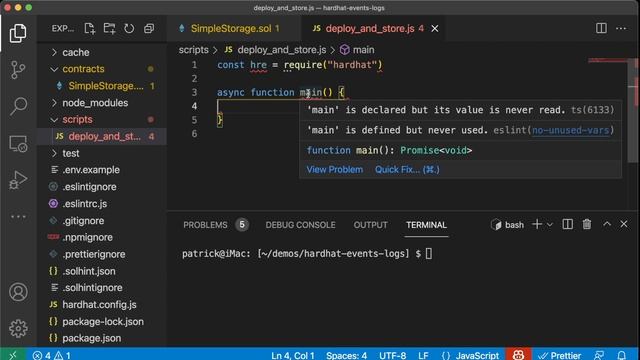640x360 pixels.
Task: Open deploy_and_st... file in the Explorer tree
Action: coord(102,136)
